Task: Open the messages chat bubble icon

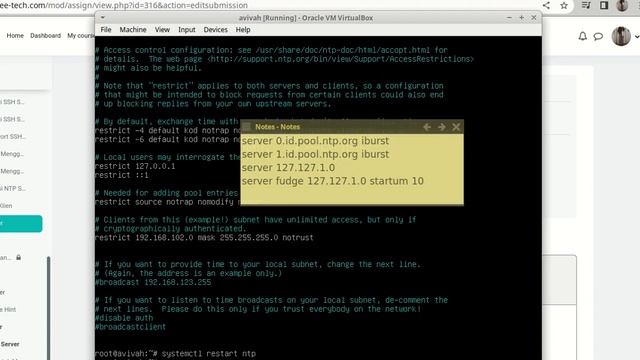Action: coord(598,36)
